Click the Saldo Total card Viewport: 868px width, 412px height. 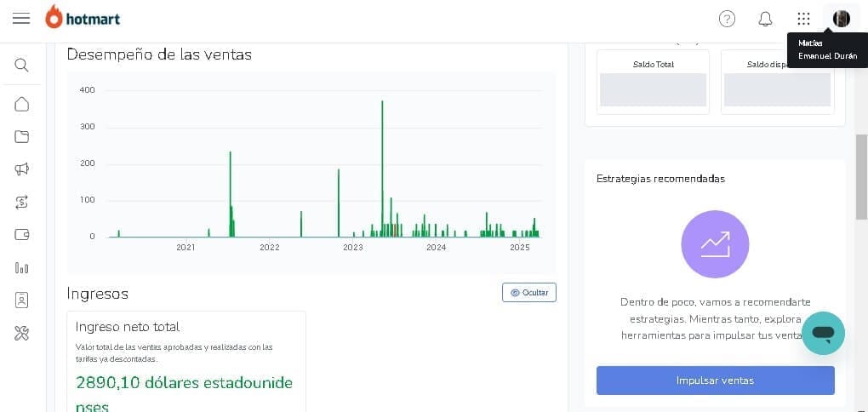pyautogui.click(x=653, y=82)
